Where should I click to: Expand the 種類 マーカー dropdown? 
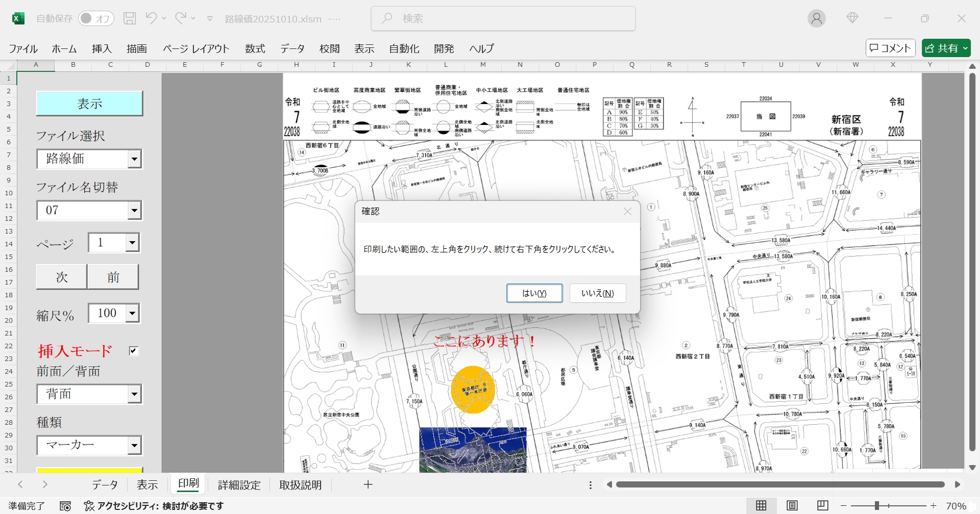[134, 445]
